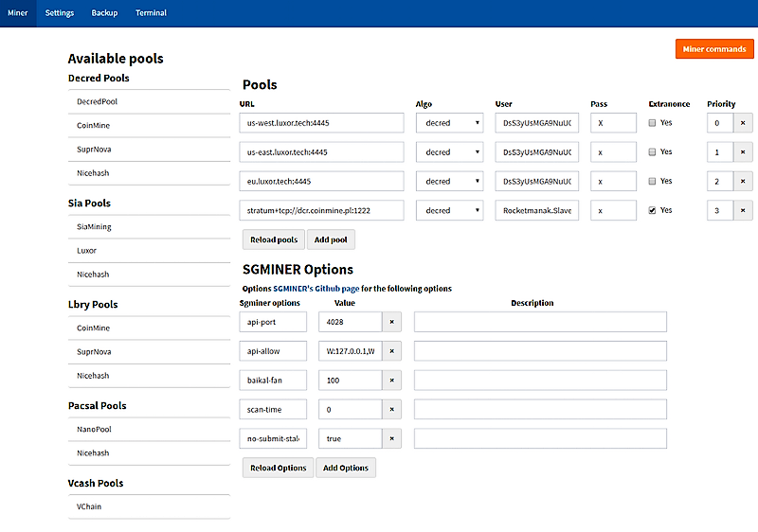Viewport: 758px width, 532px height.
Task: Switch to the Miner tab
Action: click(18, 13)
